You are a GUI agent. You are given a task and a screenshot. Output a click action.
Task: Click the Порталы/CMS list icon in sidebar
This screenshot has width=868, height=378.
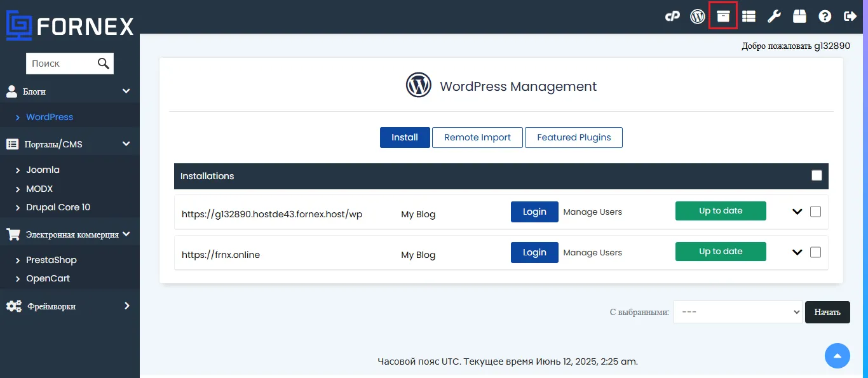(12, 144)
